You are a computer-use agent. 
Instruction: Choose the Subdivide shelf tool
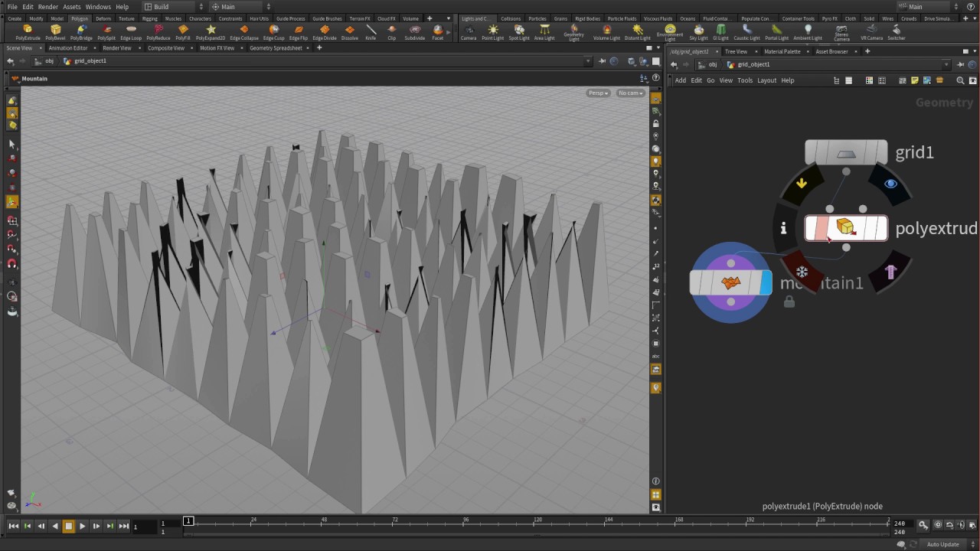click(414, 32)
